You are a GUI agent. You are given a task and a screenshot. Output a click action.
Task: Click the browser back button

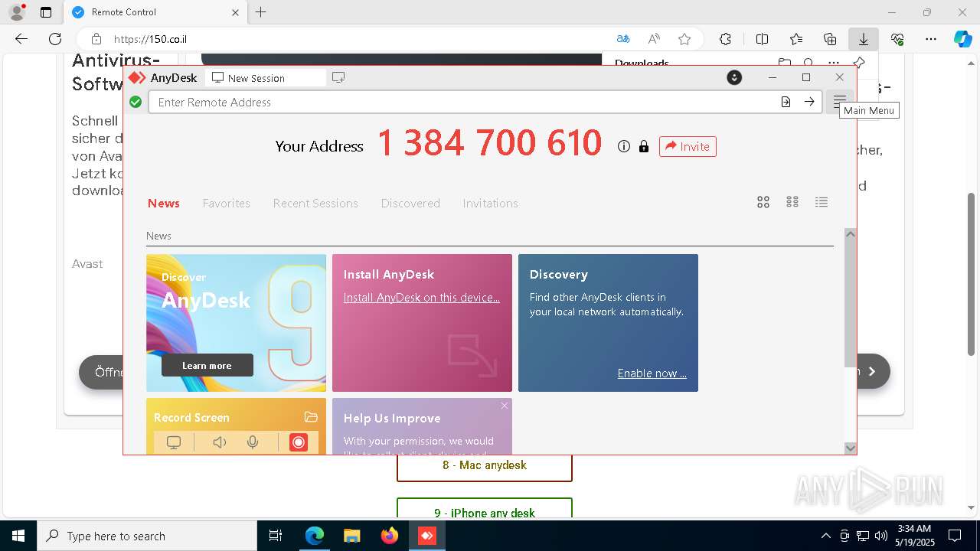tap(21, 39)
